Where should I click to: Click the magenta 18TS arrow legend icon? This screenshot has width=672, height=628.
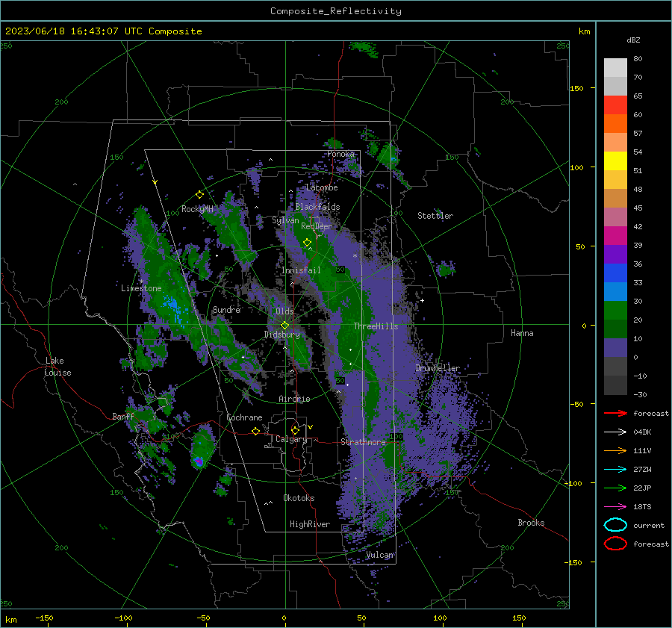[x=615, y=507]
